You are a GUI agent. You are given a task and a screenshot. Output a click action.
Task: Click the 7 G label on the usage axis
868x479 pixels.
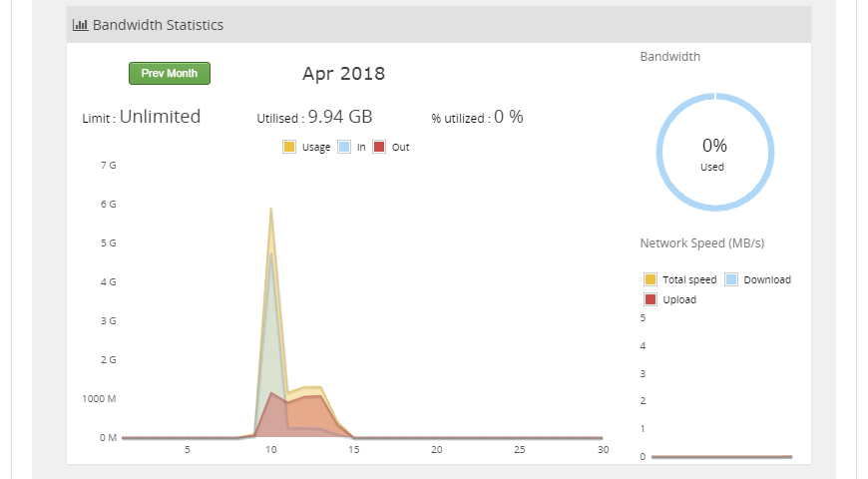pyautogui.click(x=108, y=165)
